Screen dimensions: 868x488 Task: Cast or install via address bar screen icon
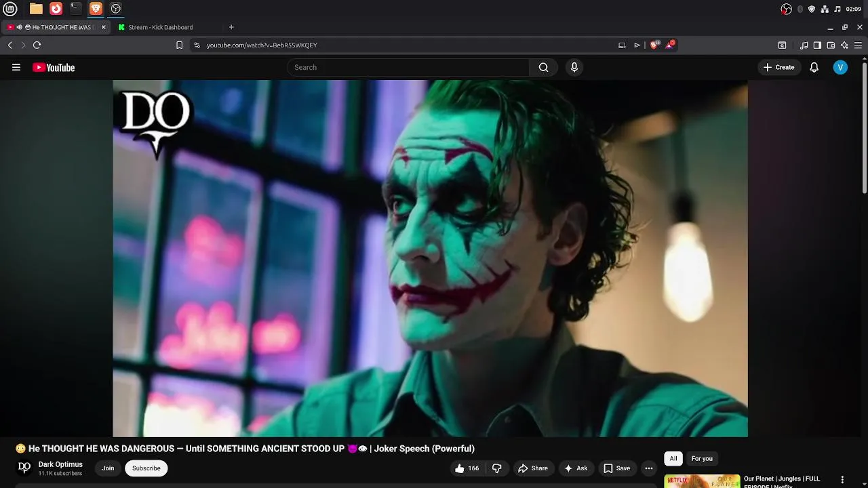[x=622, y=45]
